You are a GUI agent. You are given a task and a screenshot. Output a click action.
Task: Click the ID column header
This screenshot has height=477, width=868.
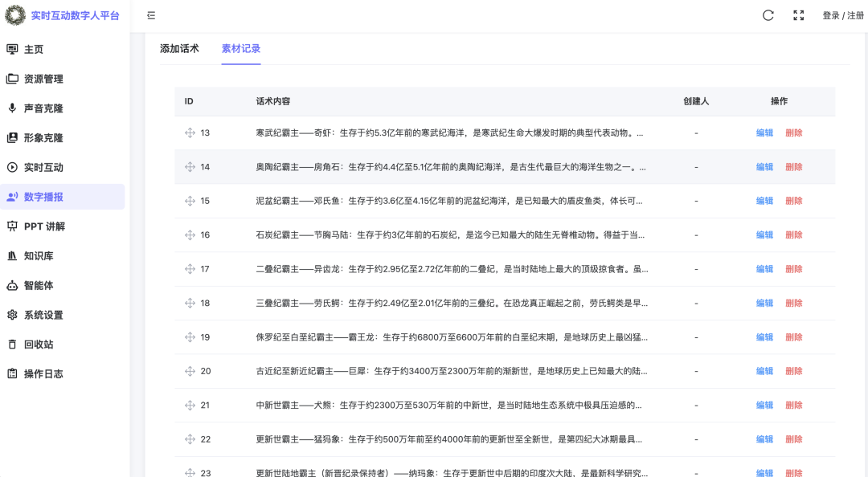[189, 101]
